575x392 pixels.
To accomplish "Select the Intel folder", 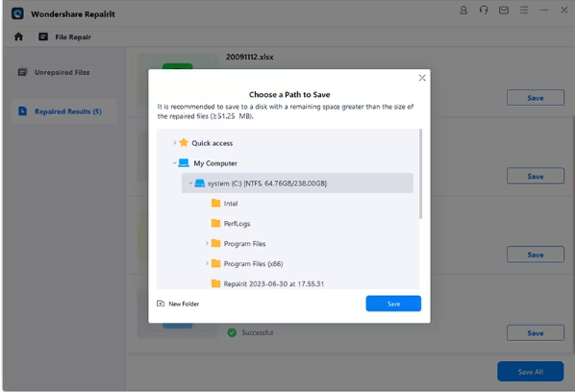I will tap(231, 204).
